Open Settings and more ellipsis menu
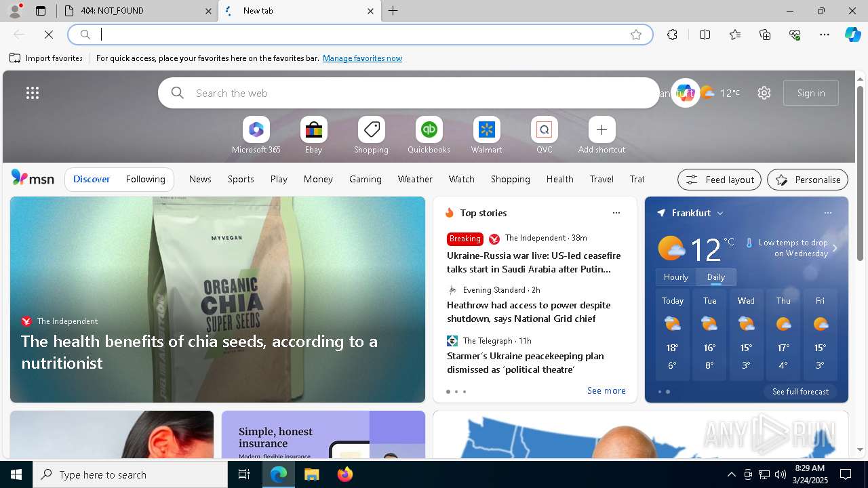The height and width of the screenshot is (488, 868). click(825, 35)
